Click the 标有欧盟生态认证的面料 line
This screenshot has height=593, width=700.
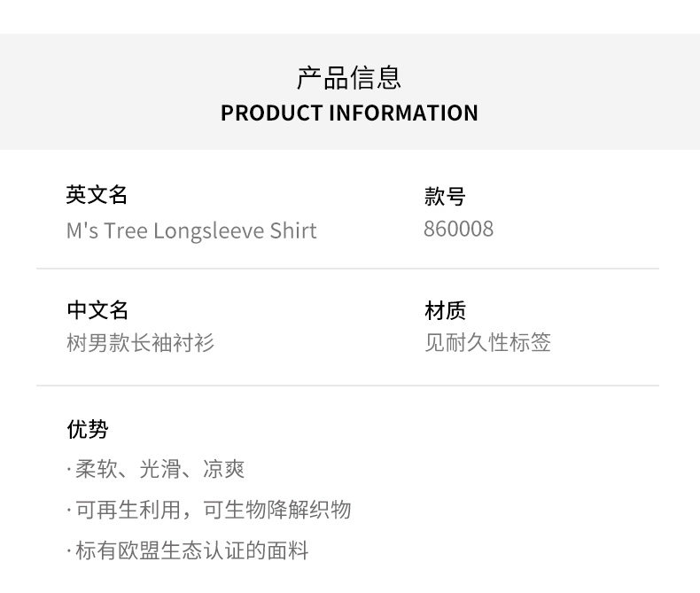[x=191, y=551]
